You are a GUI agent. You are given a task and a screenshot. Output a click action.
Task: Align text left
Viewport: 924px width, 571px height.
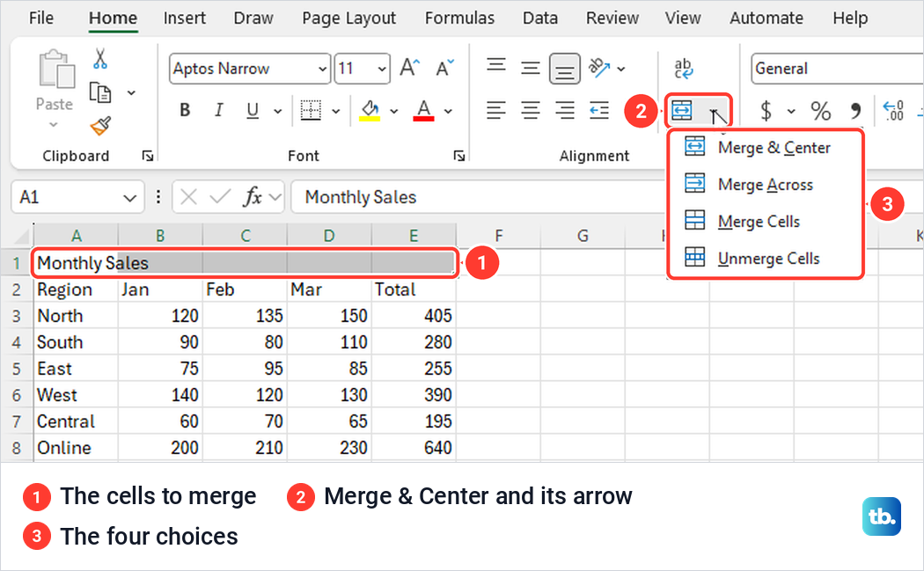(x=496, y=110)
